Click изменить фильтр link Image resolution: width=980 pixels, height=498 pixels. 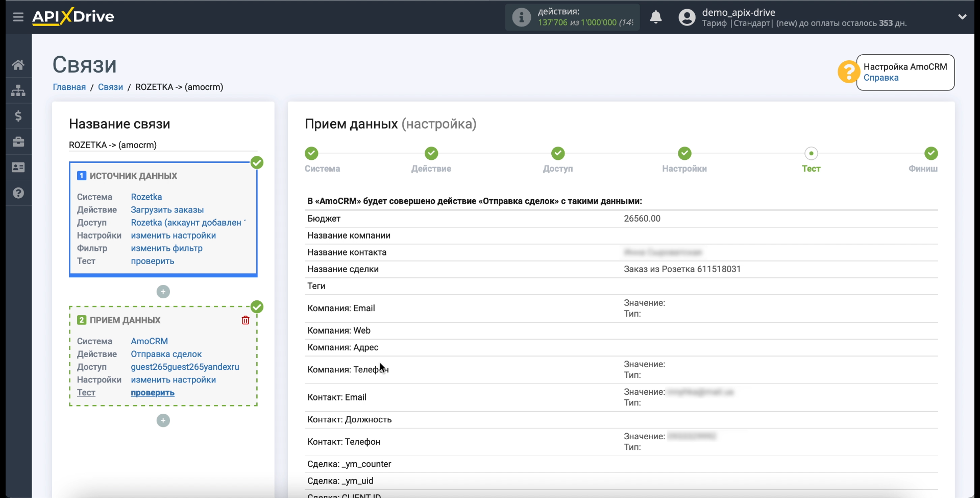[167, 248]
